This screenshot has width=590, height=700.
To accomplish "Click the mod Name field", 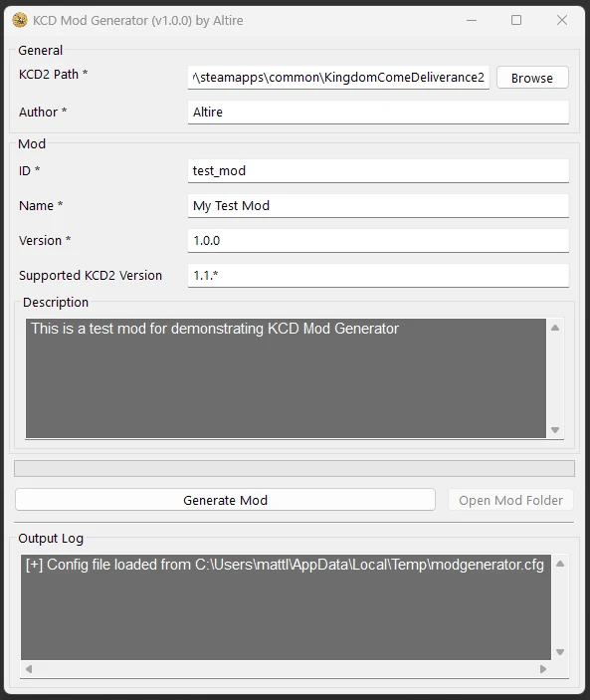I will [x=378, y=206].
